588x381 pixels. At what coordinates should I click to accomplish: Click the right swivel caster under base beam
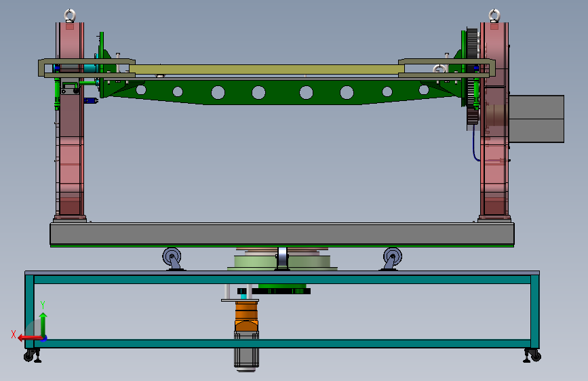click(x=392, y=258)
